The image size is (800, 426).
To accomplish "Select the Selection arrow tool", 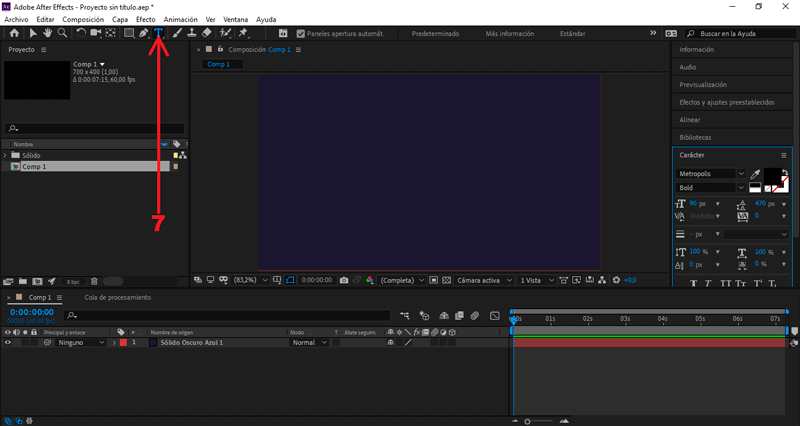I will click(x=33, y=33).
